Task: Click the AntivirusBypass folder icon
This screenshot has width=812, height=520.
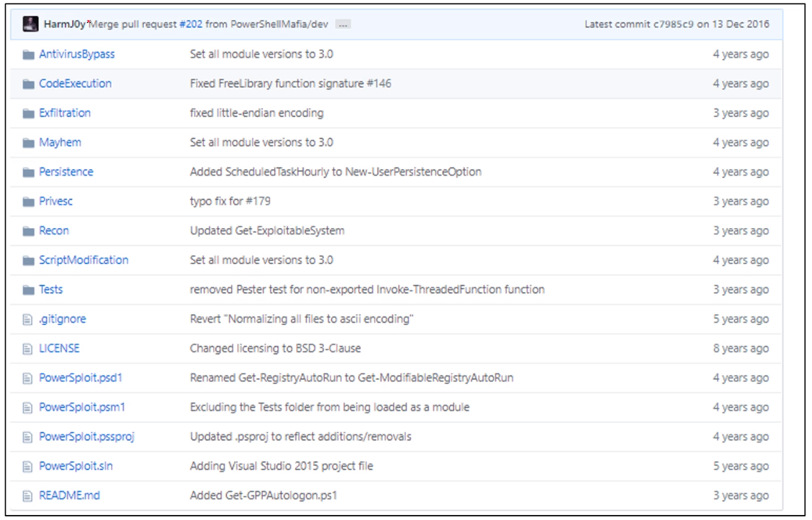Action: click(29, 55)
